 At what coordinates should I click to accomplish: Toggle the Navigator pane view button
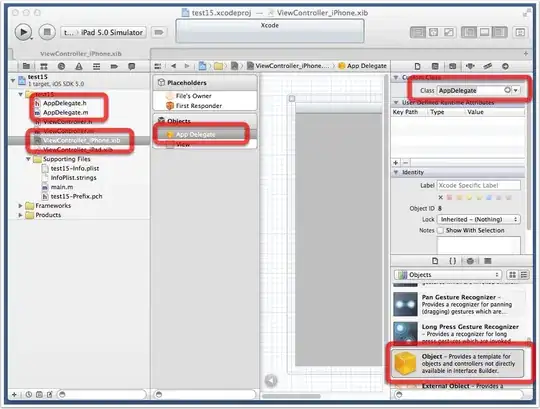coord(469,32)
